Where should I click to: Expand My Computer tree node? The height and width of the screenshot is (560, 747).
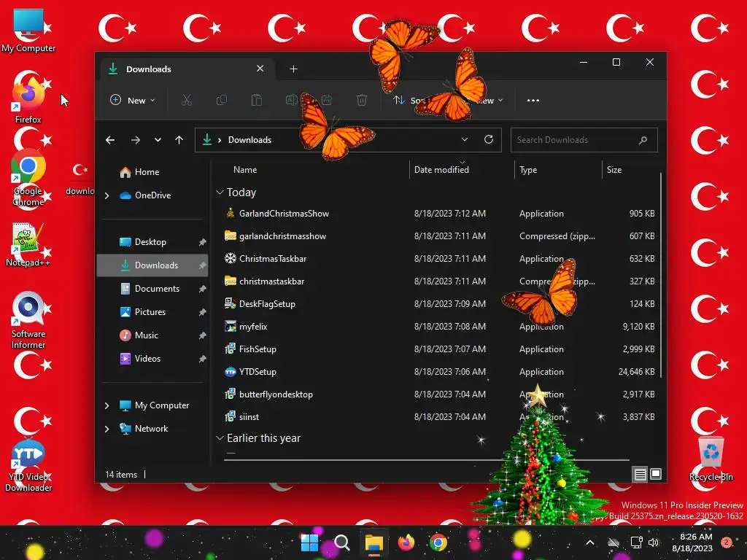107,405
